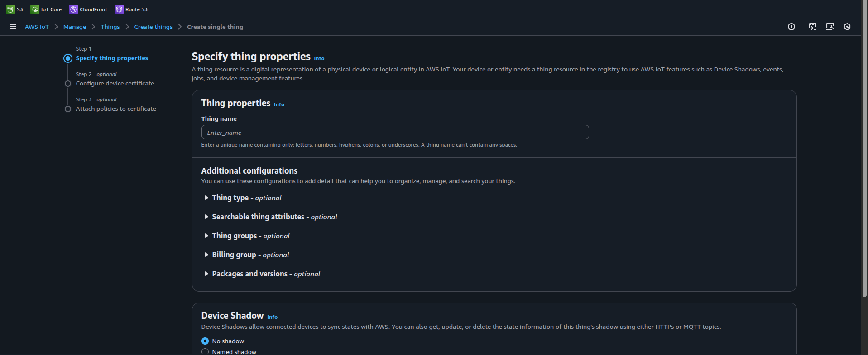
Task: Click the hexagon settings icon at top right
Action: point(847,27)
